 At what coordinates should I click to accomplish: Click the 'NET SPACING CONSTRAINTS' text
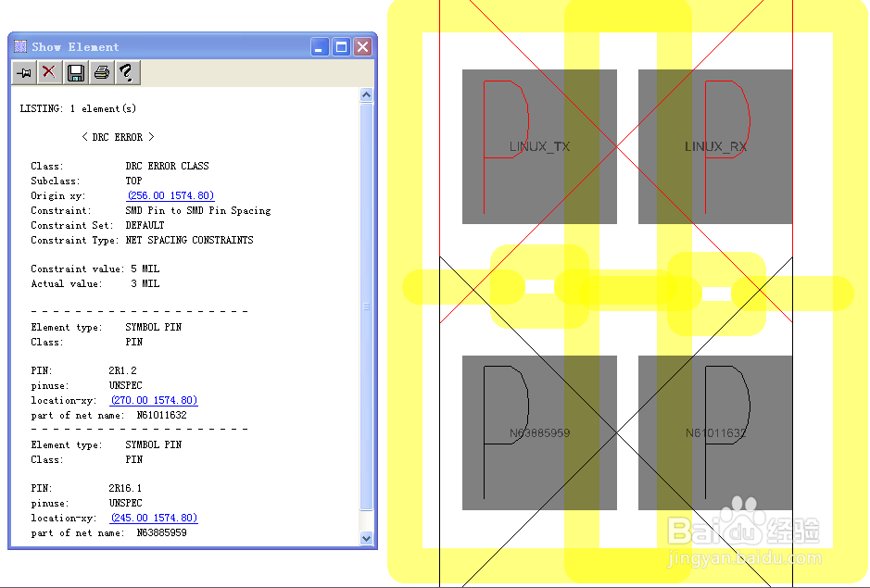coord(189,240)
